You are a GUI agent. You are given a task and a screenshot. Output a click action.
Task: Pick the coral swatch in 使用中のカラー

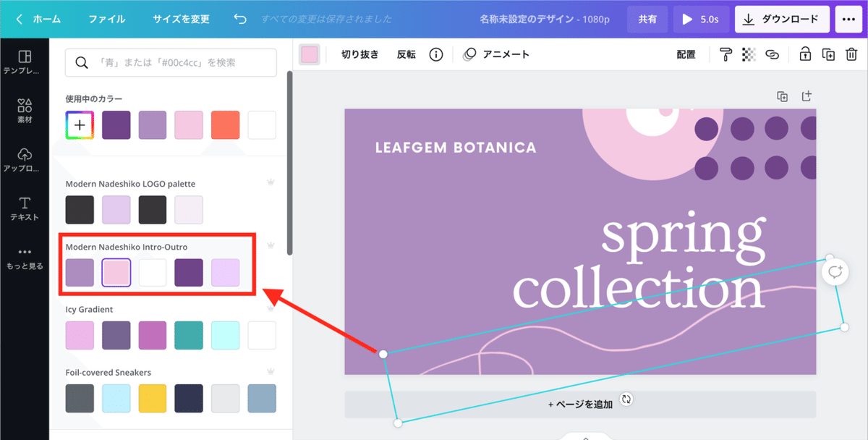(x=225, y=125)
